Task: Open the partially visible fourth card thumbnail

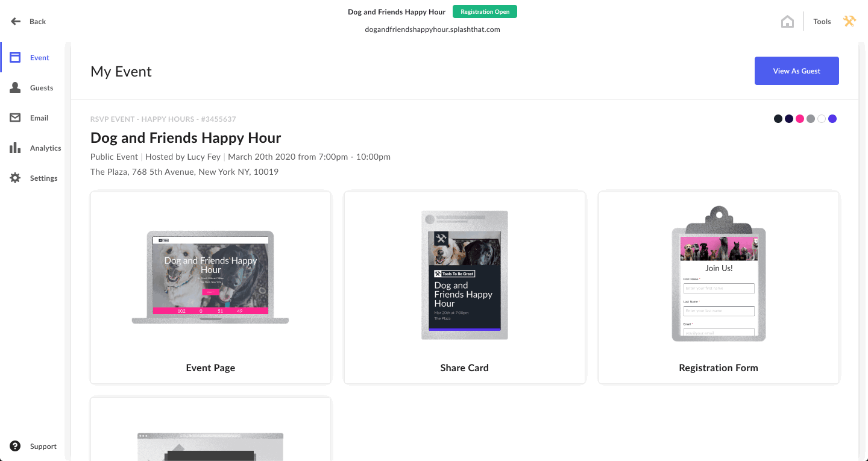Action: pyautogui.click(x=210, y=447)
